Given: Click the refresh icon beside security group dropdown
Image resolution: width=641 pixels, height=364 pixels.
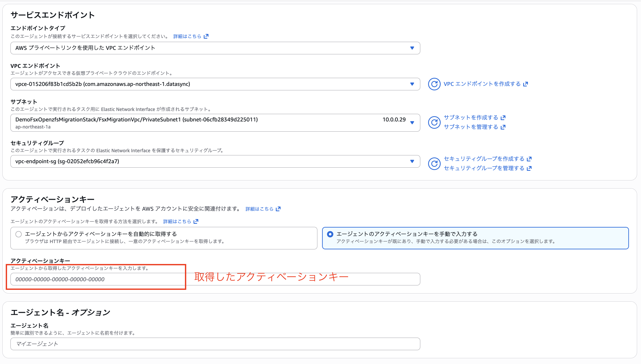Looking at the screenshot, I should coord(434,163).
